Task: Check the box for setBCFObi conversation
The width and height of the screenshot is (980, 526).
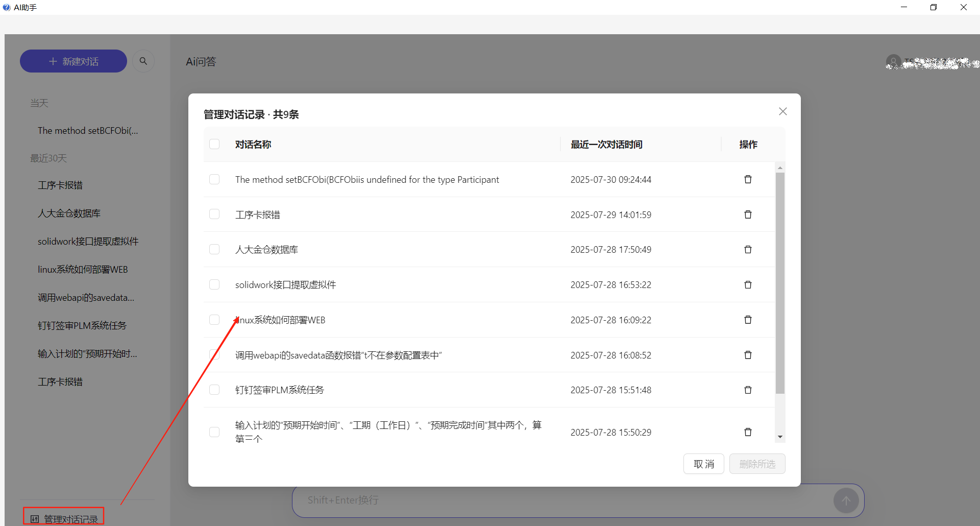Action: 214,179
